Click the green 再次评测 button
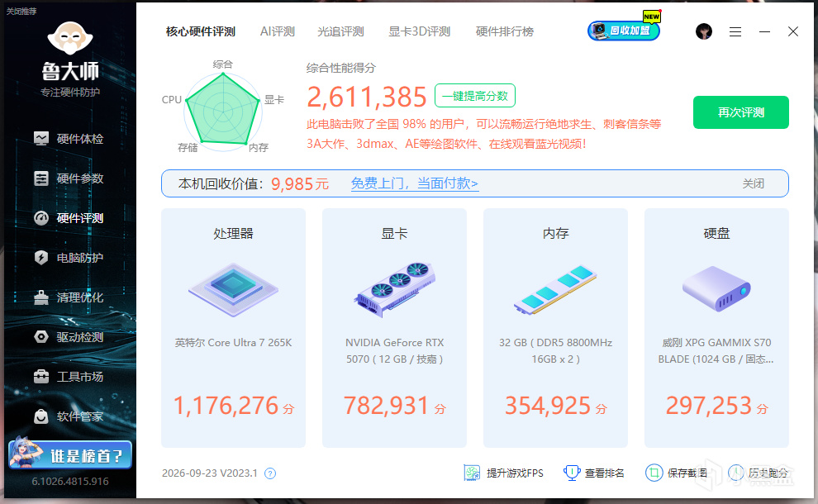The image size is (818, 504). pyautogui.click(x=741, y=112)
